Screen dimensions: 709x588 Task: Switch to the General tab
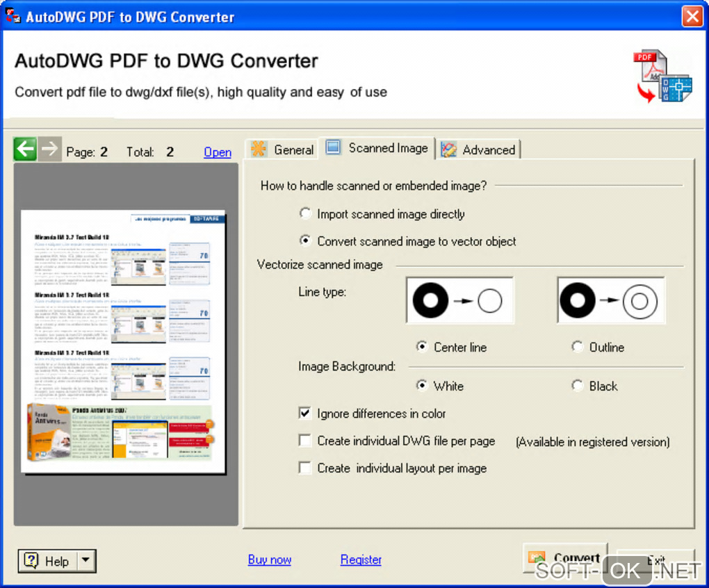[283, 149]
